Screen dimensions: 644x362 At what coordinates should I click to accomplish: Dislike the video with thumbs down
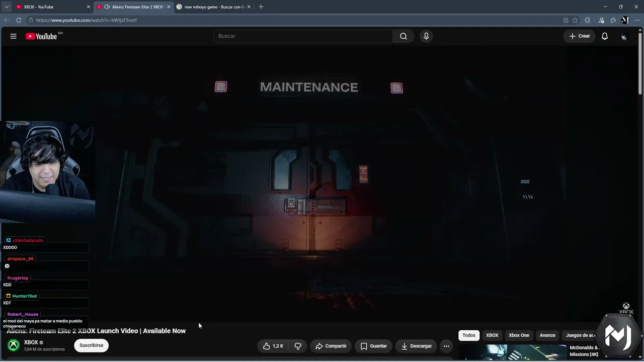[x=298, y=346]
